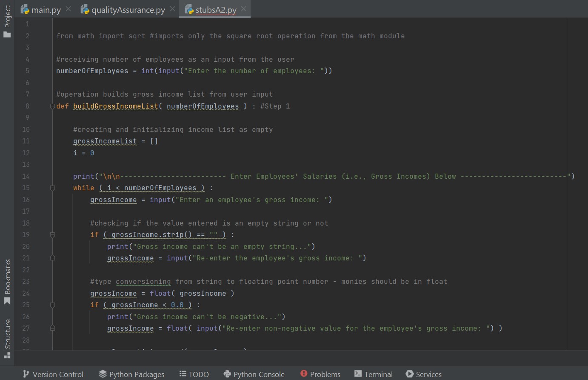
Task: Open the Problems tool window
Action: [x=320, y=374]
